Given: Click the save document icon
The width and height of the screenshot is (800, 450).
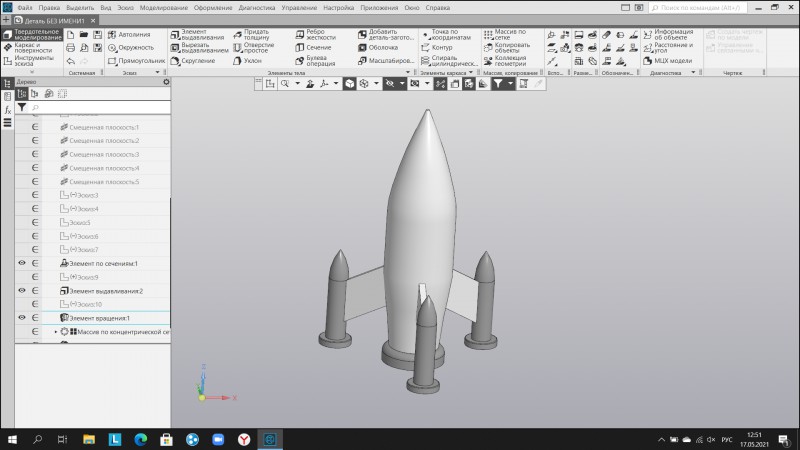Looking at the screenshot, I should [97, 34].
